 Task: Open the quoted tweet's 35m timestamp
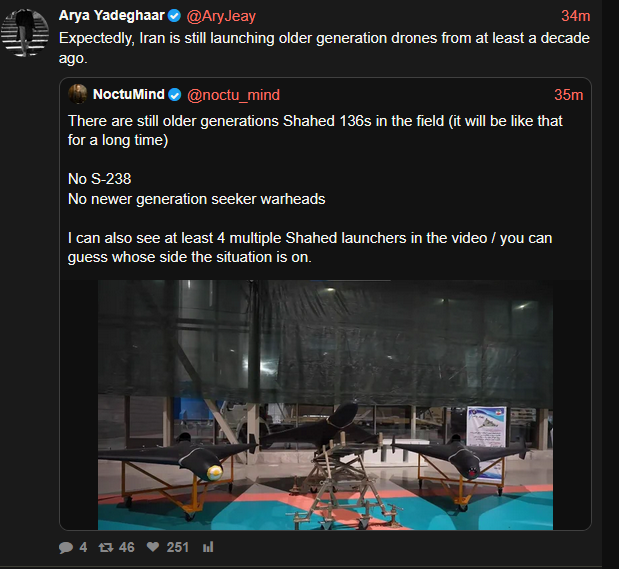[568, 95]
